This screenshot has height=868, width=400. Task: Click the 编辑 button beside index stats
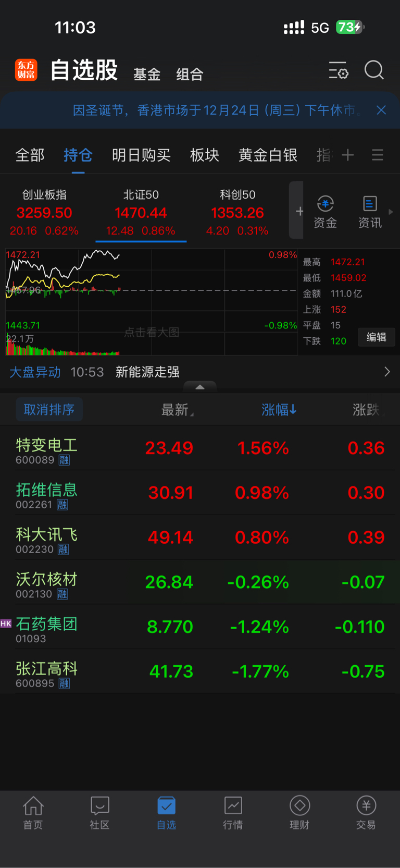pyautogui.click(x=376, y=337)
